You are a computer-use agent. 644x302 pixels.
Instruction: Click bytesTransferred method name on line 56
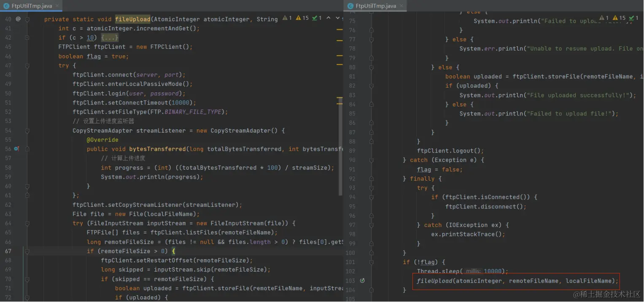[157, 149]
